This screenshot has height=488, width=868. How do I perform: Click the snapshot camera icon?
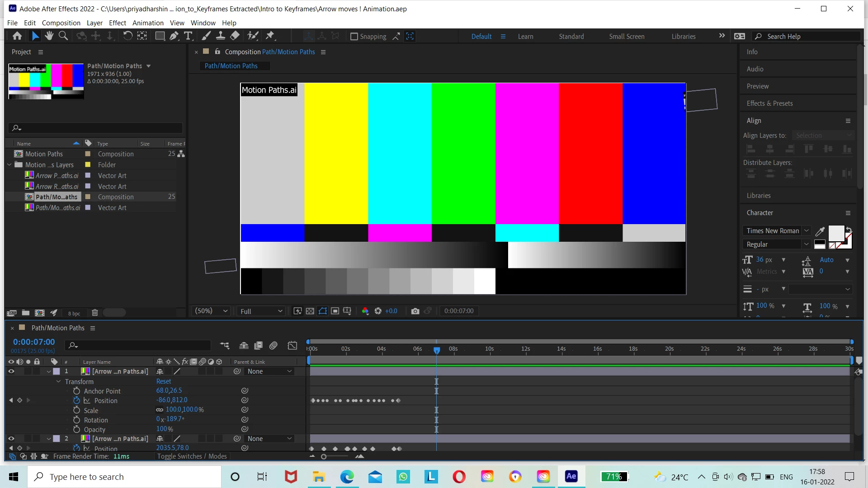point(415,311)
